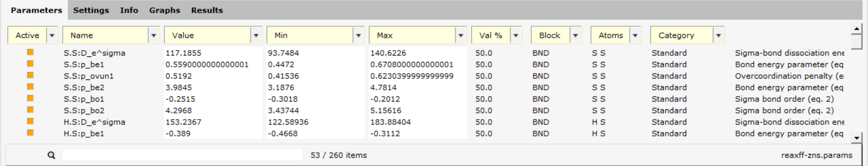Select the S.S:D_e^sigma parameter name
The image size is (868, 166).
[94, 53]
